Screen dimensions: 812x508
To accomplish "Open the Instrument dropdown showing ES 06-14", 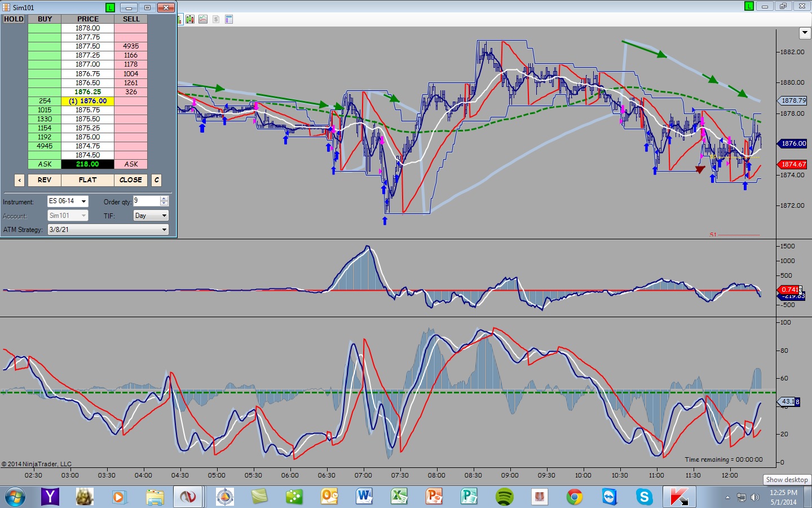I will click(68, 202).
